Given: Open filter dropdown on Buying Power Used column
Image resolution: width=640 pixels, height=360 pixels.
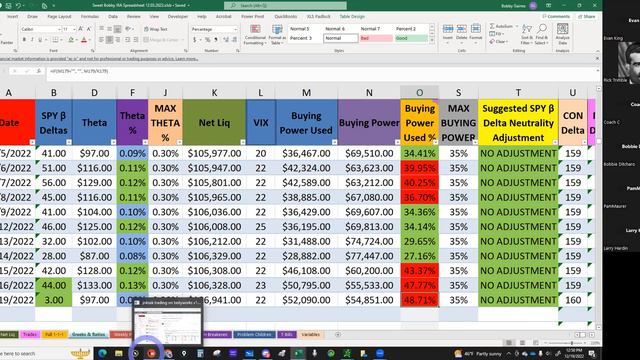Looking at the screenshot, I should coord(334,142).
